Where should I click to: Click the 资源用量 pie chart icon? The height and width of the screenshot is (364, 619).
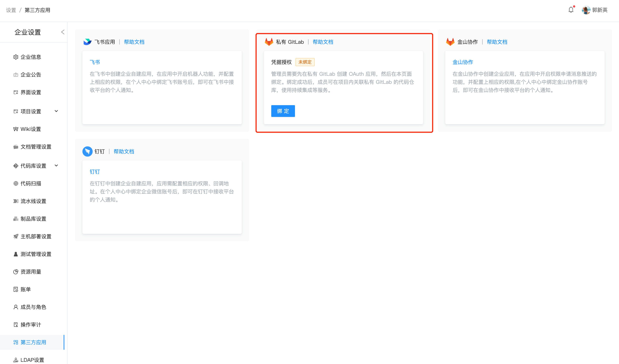click(16, 272)
